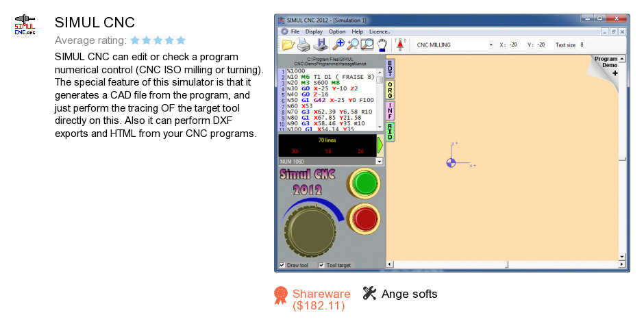
Task: Click the code list scroll-down arrow
Action: (x=380, y=127)
